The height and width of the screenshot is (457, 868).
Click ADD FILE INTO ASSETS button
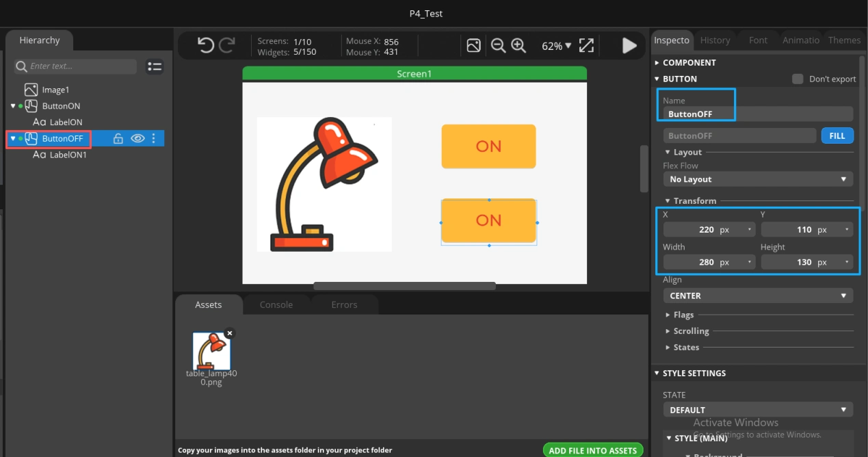(x=593, y=450)
